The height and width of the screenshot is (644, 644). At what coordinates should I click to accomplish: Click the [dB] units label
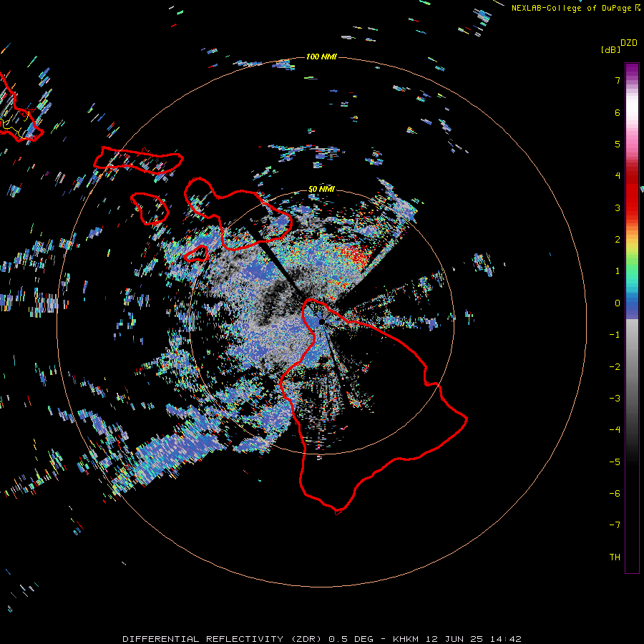(x=610, y=49)
